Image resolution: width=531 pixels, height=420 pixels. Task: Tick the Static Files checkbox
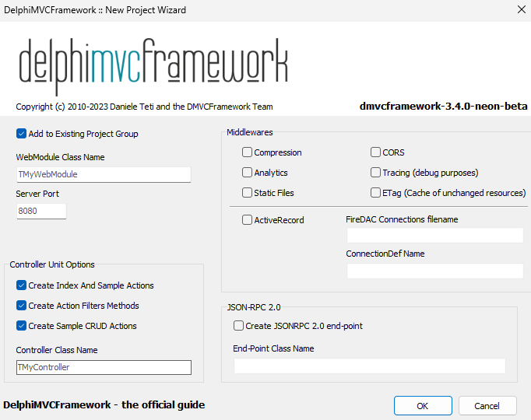(247, 193)
